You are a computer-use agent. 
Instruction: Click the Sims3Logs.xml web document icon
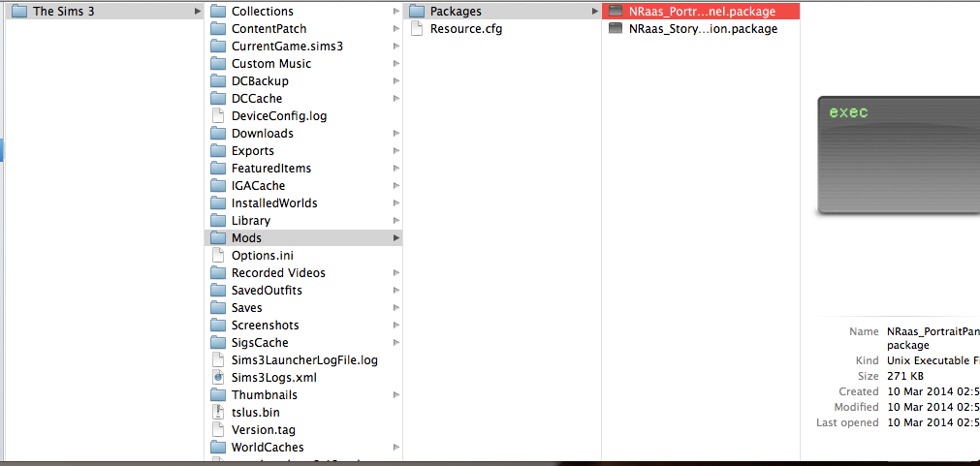tap(217, 377)
